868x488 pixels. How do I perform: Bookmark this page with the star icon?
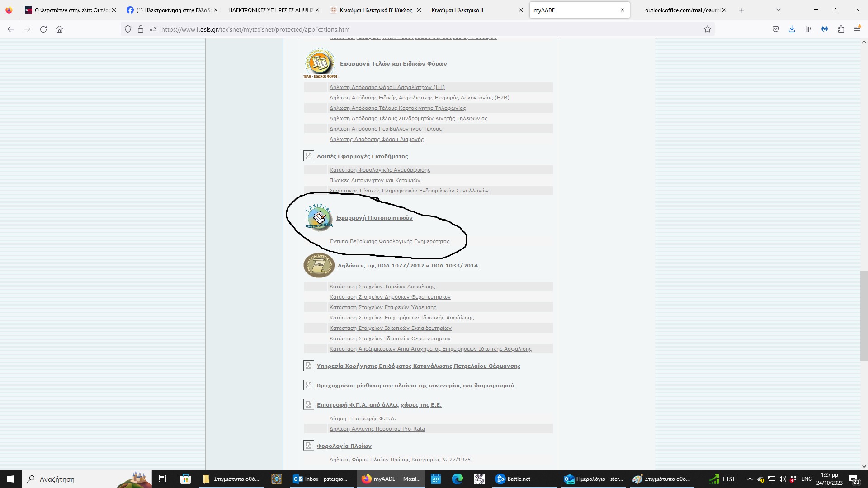coord(708,29)
